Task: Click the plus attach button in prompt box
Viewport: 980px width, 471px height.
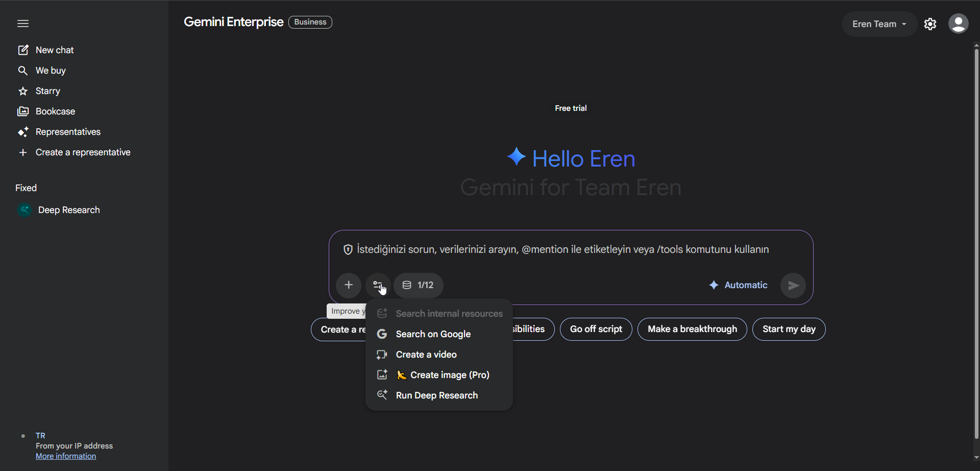Action: click(x=349, y=285)
